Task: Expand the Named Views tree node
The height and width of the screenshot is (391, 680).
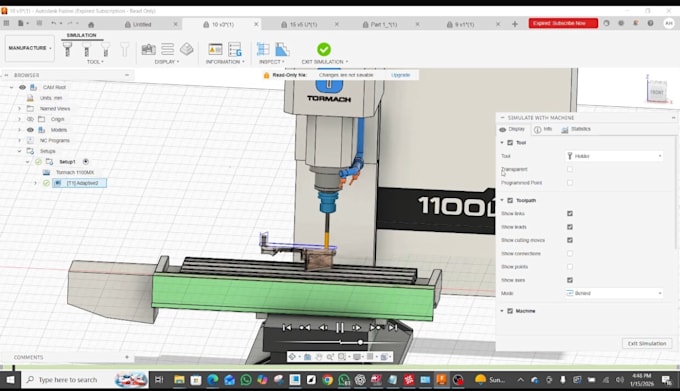Action: click(x=19, y=108)
